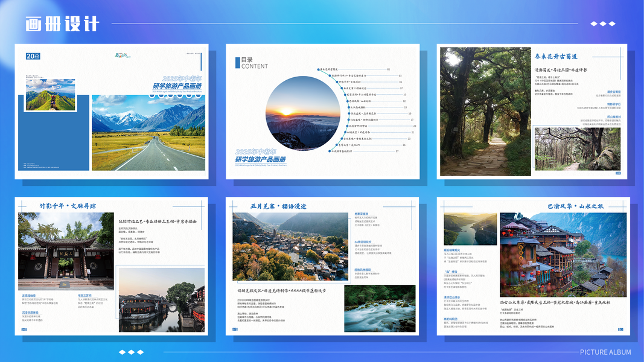The height and width of the screenshot is (362, 644).
Task: Open the small river gorge photo
Action: pos(470,229)
